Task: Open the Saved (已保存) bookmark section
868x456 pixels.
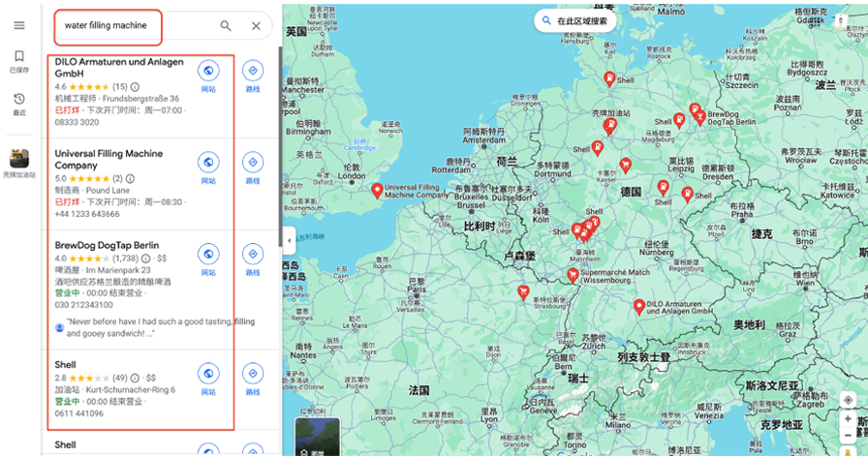Action: (x=19, y=60)
